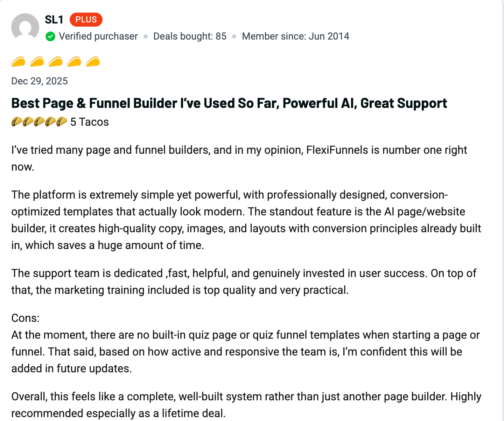Click last taco emoji before "5 Tacos"

[x=62, y=122]
